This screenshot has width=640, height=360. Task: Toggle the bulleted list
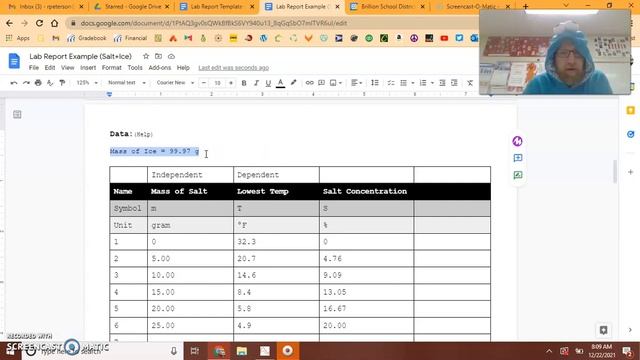click(x=403, y=83)
